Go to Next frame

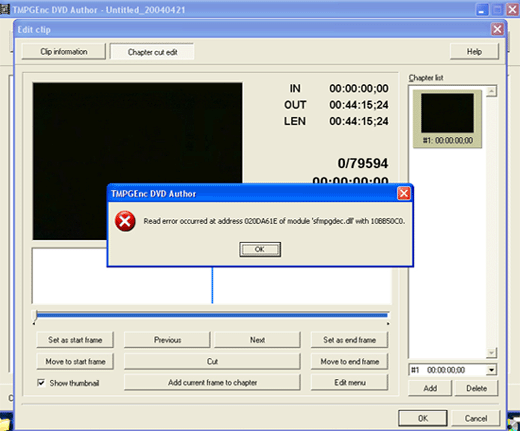click(x=257, y=340)
